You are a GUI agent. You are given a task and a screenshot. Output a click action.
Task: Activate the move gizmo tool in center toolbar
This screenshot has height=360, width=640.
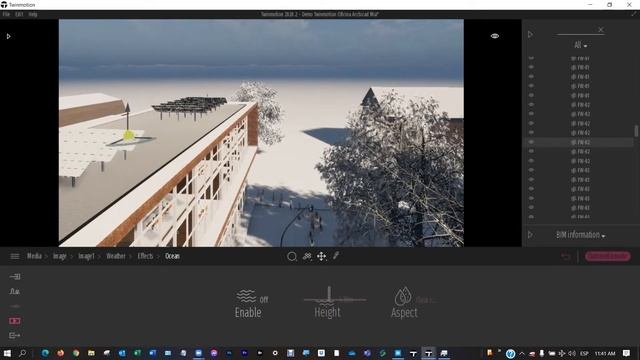tap(322, 256)
